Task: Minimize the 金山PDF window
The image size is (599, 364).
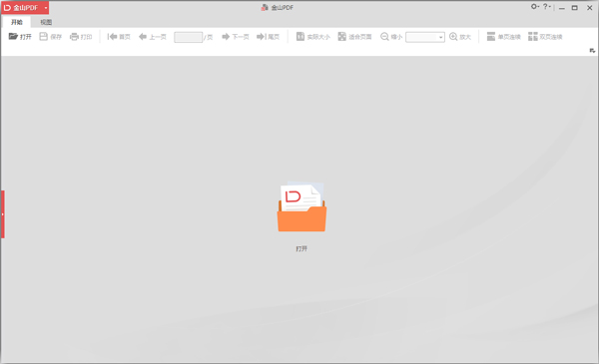Action: point(561,8)
